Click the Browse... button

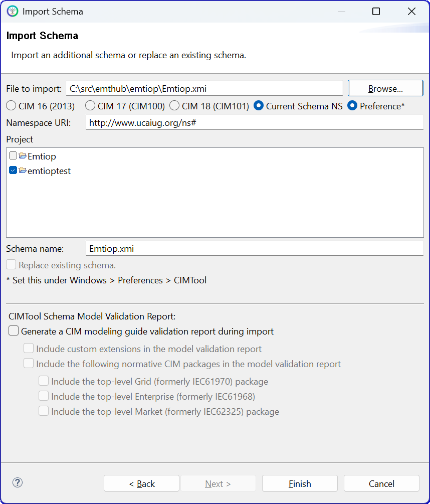pyautogui.click(x=385, y=88)
